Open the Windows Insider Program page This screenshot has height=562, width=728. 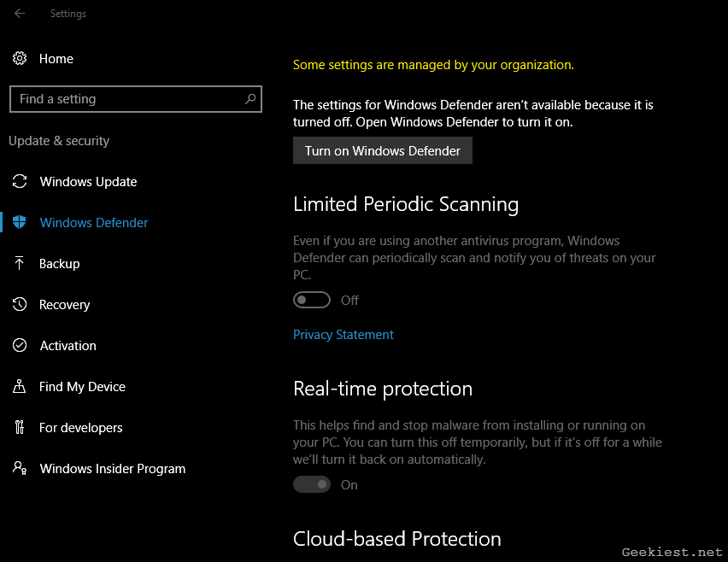click(112, 469)
